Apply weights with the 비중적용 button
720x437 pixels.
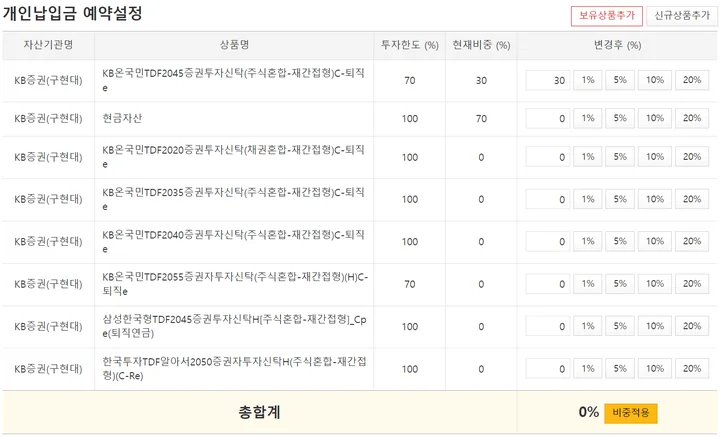click(631, 413)
